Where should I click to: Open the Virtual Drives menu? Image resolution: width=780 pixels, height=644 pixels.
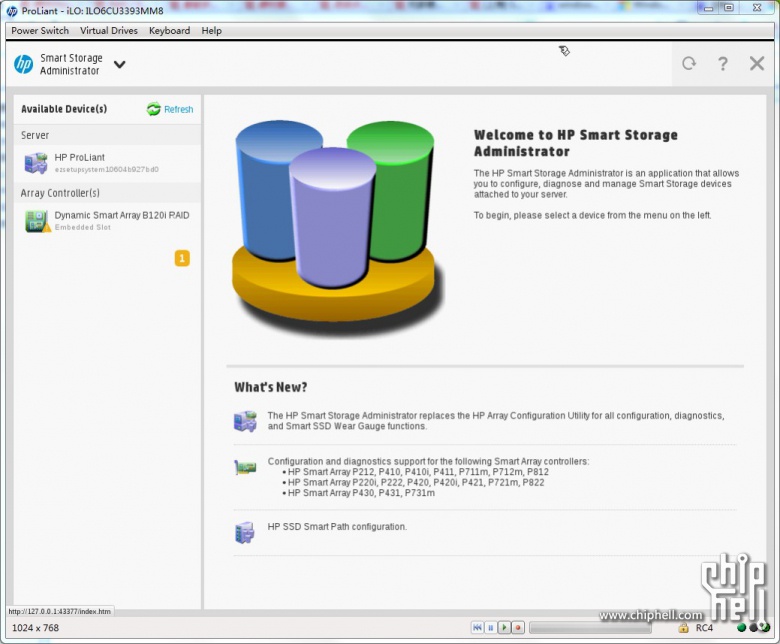tap(109, 30)
